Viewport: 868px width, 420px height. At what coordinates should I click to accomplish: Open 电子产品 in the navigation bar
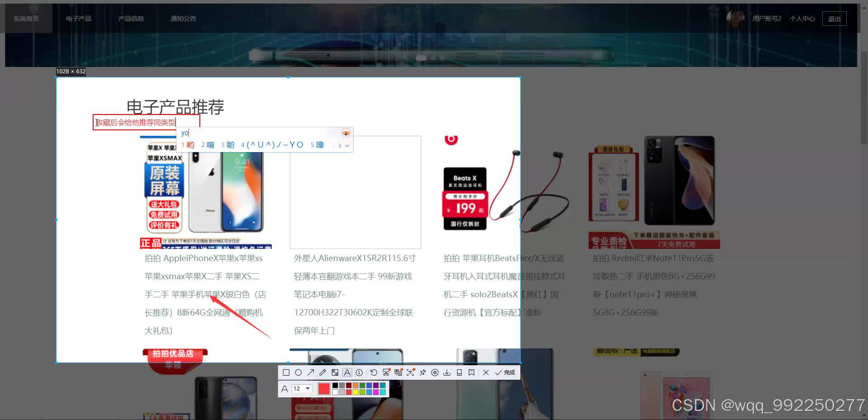(x=79, y=19)
